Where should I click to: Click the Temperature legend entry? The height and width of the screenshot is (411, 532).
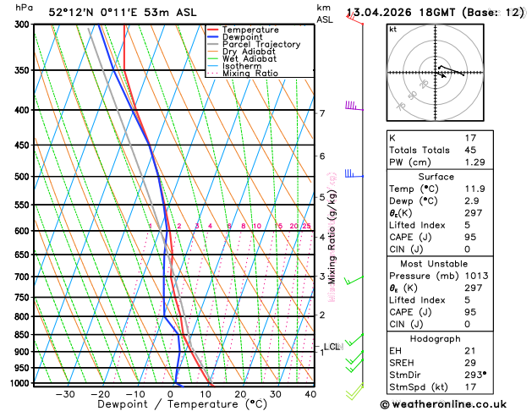click(x=250, y=30)
